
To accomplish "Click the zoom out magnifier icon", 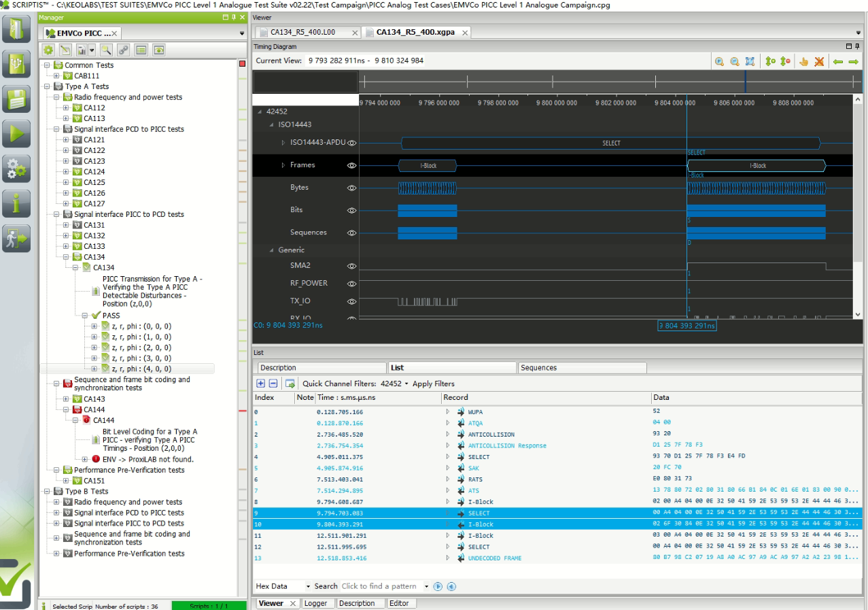I will [x=734, y=61].
